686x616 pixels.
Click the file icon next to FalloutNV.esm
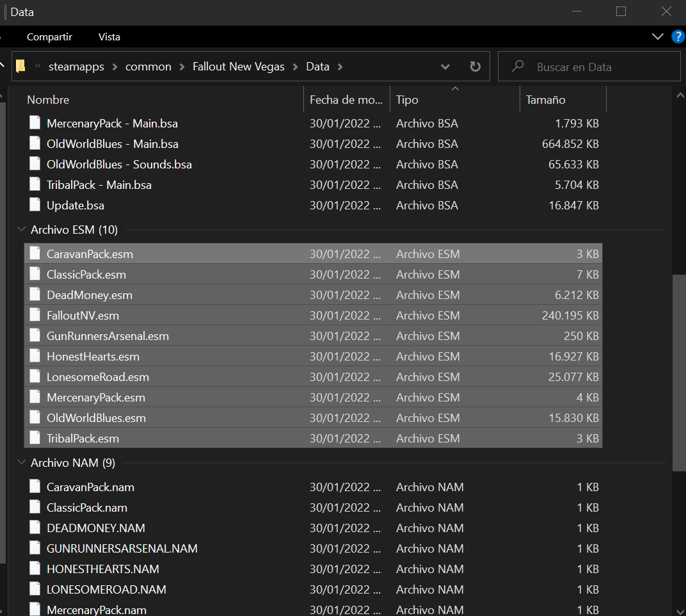tap(35, 316)
